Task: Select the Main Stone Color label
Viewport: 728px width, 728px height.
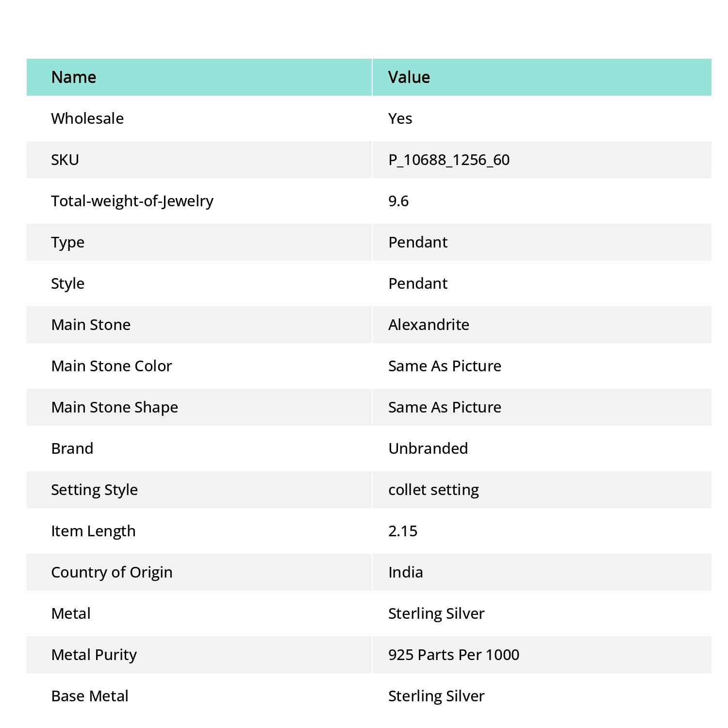Action: (x=112, y=366)
